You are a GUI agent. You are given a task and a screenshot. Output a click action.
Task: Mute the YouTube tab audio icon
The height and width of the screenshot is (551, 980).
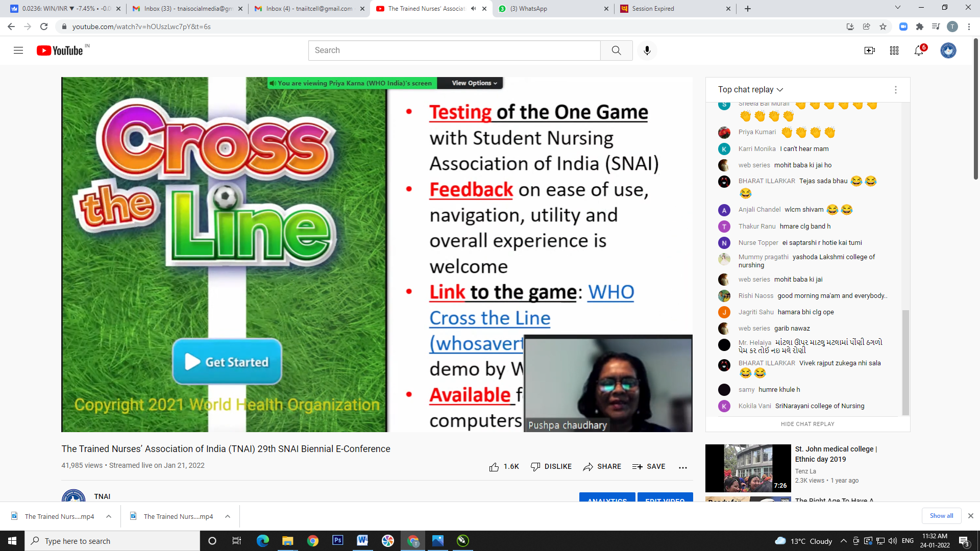(473, 9)
